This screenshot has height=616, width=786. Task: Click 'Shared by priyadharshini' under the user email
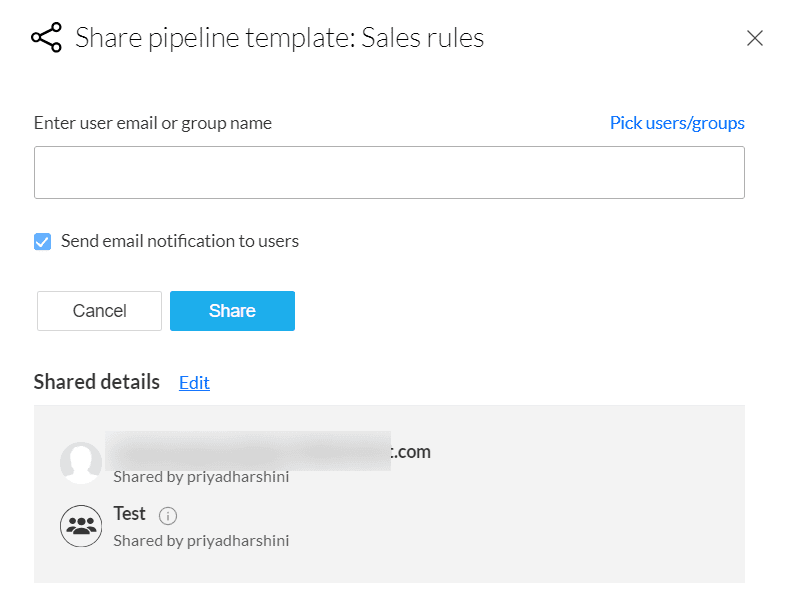201,477
